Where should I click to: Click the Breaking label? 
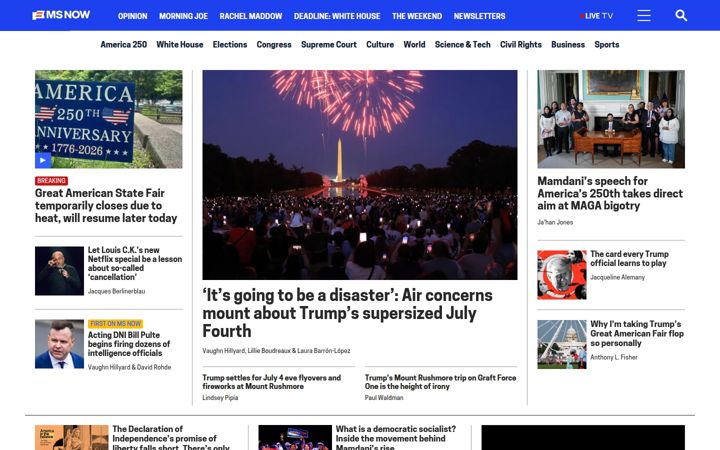[x=51, y=180]
